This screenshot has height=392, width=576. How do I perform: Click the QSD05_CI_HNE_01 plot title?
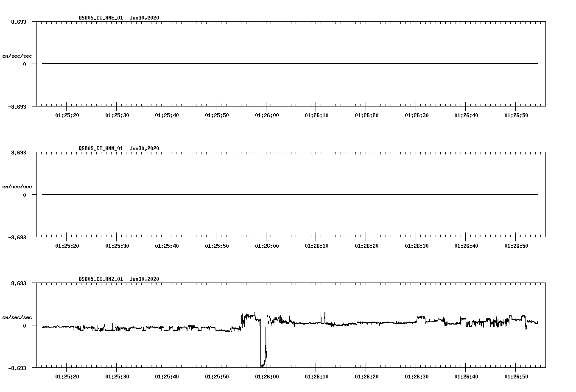[x=119, y=18]
